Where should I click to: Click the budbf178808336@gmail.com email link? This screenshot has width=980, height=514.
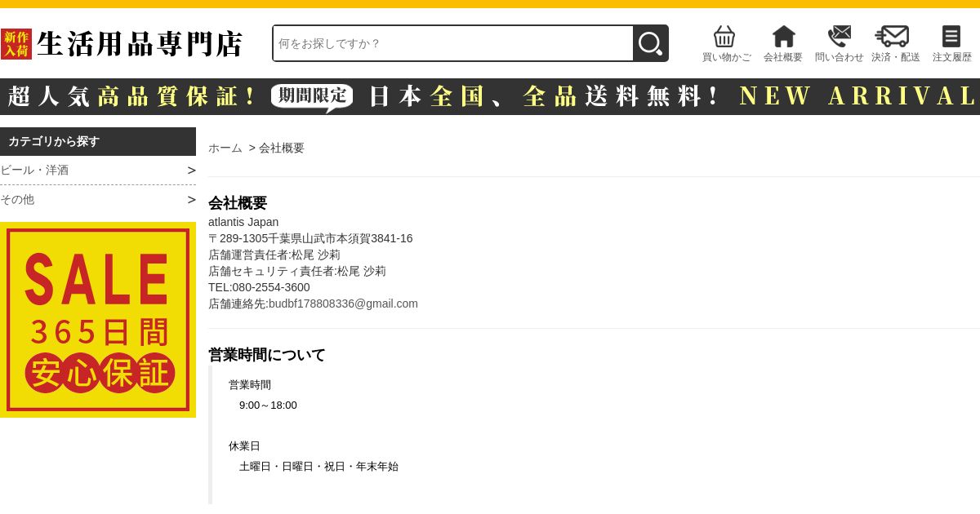pyautogui.click(x=343, y=304)
